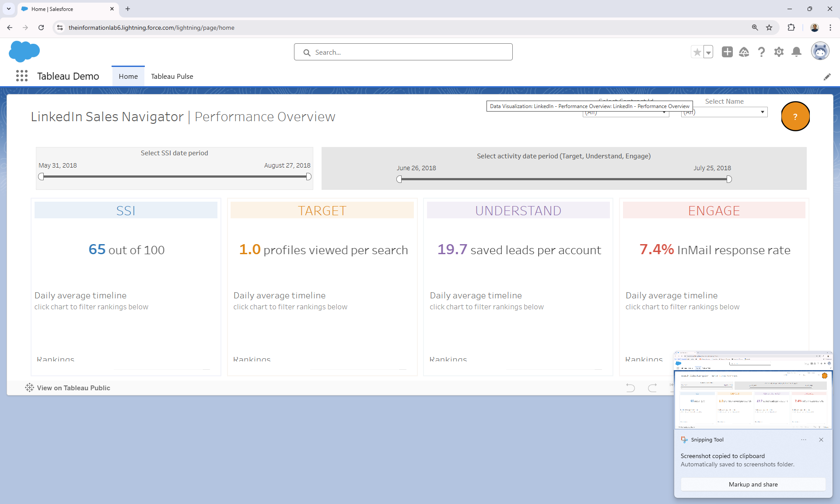Click the Tableau undo arrow icon
The height and width of the screenshot is (504, 840).
point(630,388)
